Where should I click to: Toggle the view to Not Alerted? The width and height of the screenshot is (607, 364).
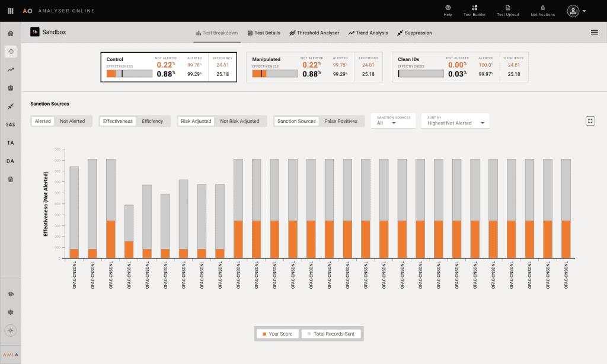point(72,121)
